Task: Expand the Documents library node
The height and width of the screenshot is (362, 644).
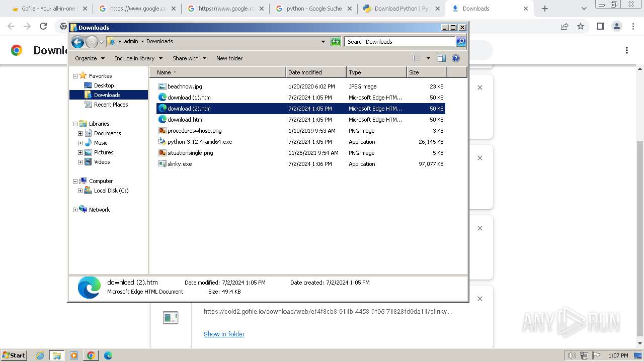Action: [x=80, y=133]
